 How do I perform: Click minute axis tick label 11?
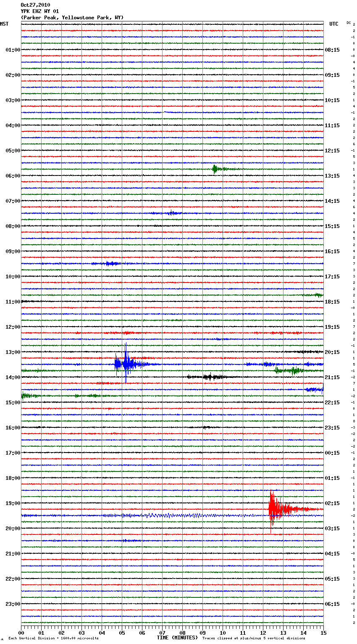pyautogui.click(x=243, y=633)
